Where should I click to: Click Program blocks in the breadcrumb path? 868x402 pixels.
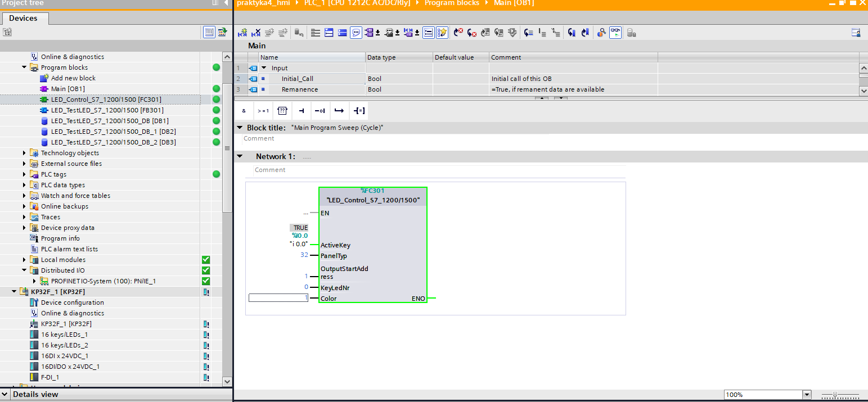452,3
